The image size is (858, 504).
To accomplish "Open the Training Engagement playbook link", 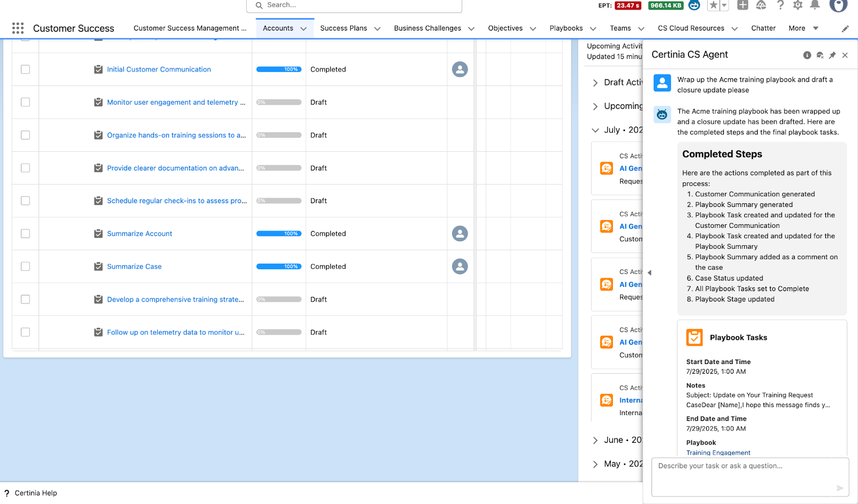I will [x=718, y=453].
